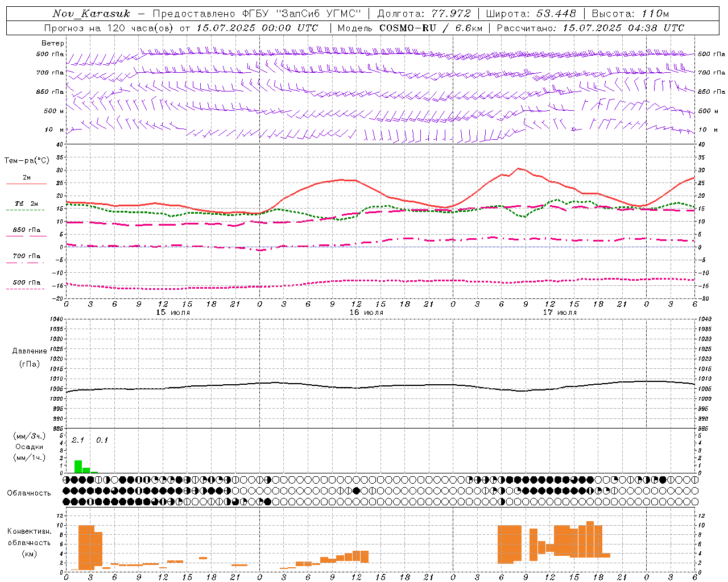Click the 'Прогноз на 120 часа(ов)' forecast text

coord(110,28)
